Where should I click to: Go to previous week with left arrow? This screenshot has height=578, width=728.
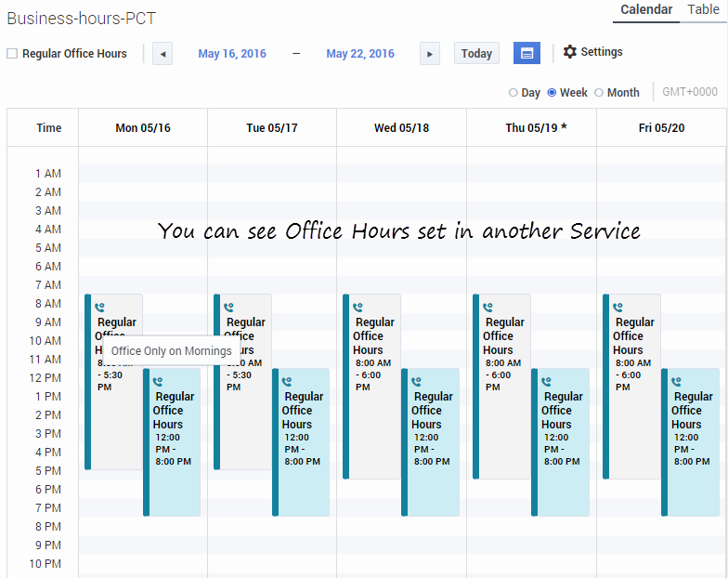coord(162,54)
